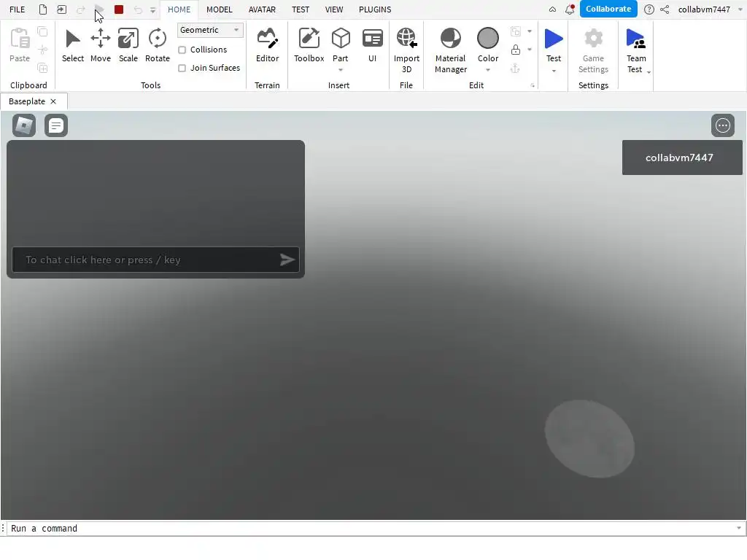747x560 pixels.
Task: Click the collabvm7447 player list entry
Action: (x=682, y=157)
